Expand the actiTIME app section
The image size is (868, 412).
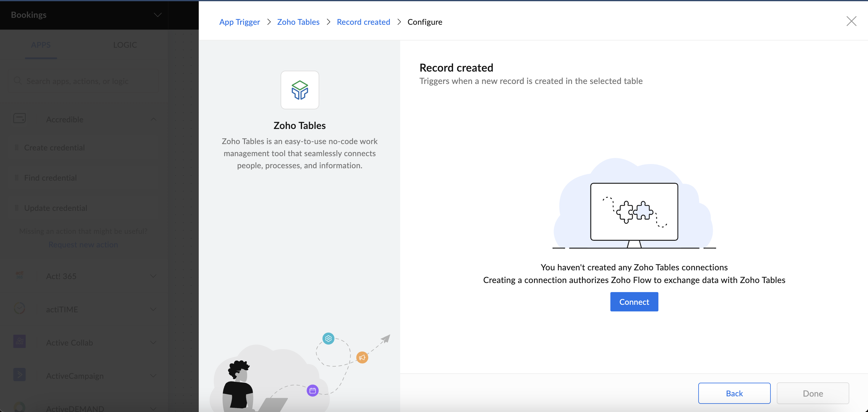click(153, 309)
